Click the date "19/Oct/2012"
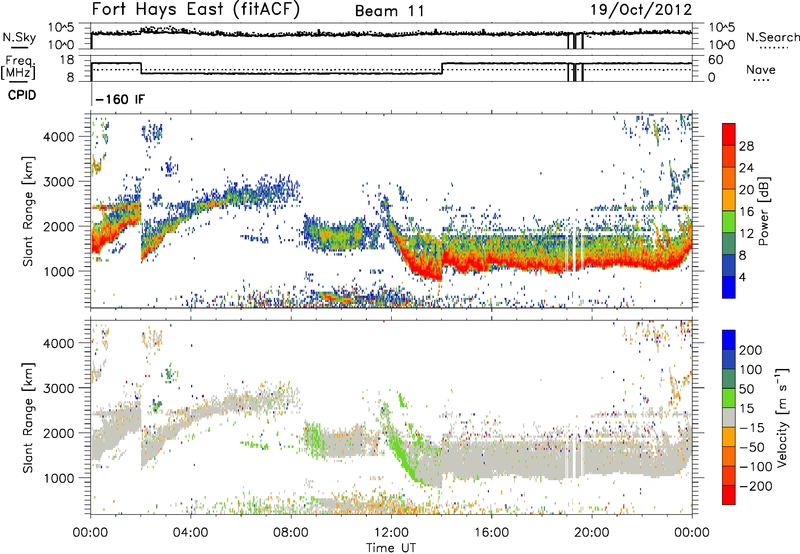 641,10
